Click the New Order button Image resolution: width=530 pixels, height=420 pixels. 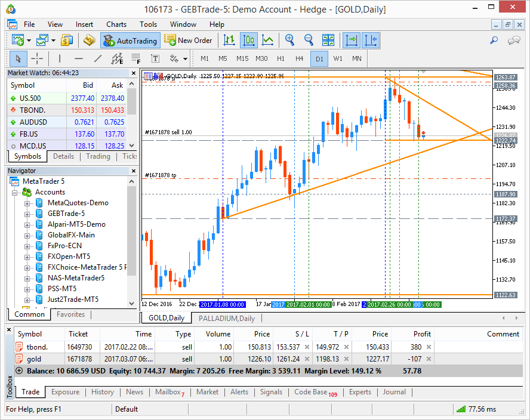click(x=189, y=41)
